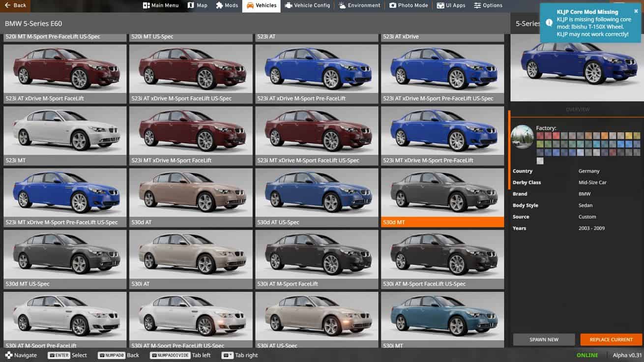Go to the Mods puzzle-piece menu

point(227,5)
